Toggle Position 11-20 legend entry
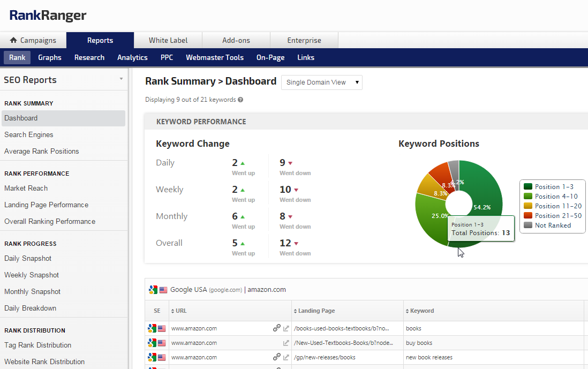 [x=552, y=206]
